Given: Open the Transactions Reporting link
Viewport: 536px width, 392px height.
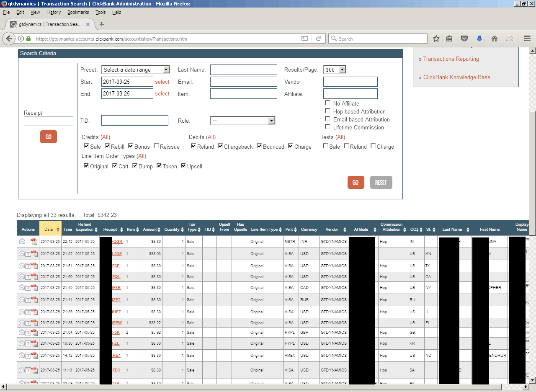Looking at the screenshot, I should (x=451, y=59).
